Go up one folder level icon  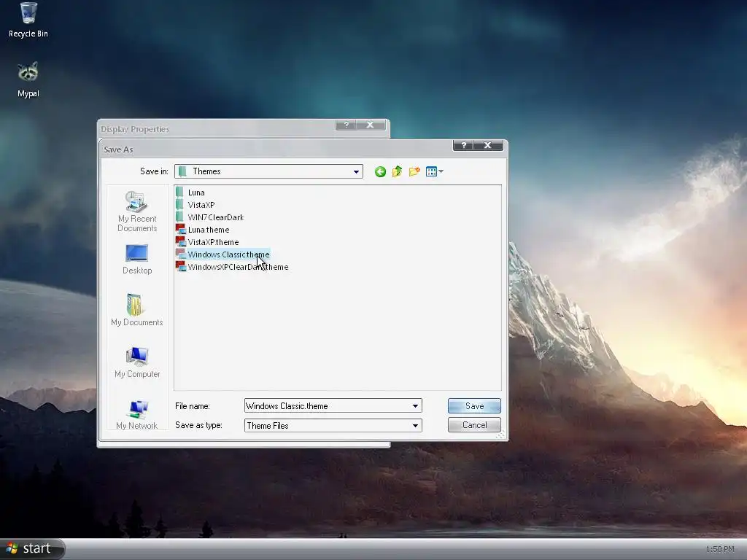pos(397,171)
